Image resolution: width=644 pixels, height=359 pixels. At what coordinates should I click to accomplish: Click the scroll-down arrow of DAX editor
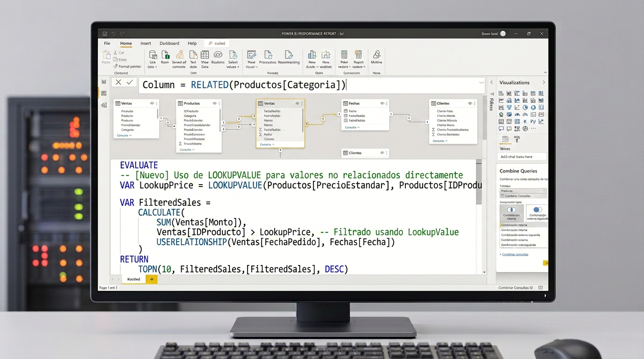pyautogui.click(x=484, y=272)
